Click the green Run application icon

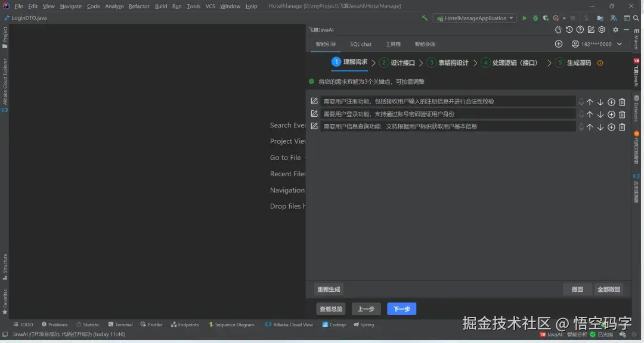(525, 18)
